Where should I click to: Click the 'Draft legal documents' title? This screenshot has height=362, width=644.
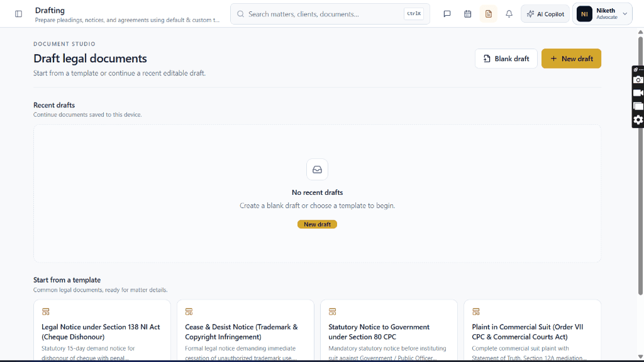click(x=90, y=58)
